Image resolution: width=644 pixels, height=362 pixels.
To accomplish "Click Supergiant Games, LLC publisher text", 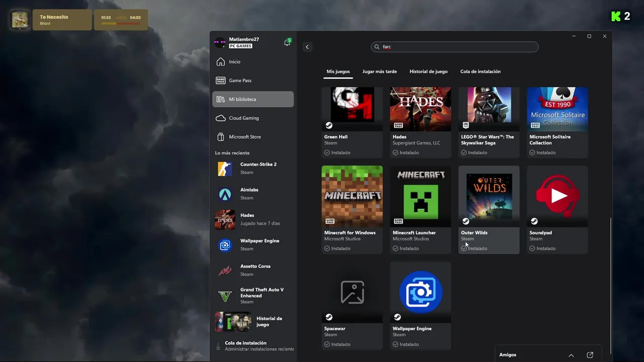I will click(x=417, y=143).
